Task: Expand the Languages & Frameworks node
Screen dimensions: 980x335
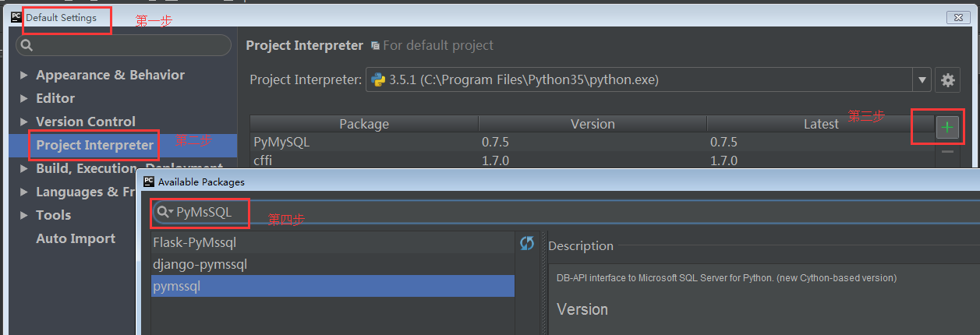Action: click(24, 192)
